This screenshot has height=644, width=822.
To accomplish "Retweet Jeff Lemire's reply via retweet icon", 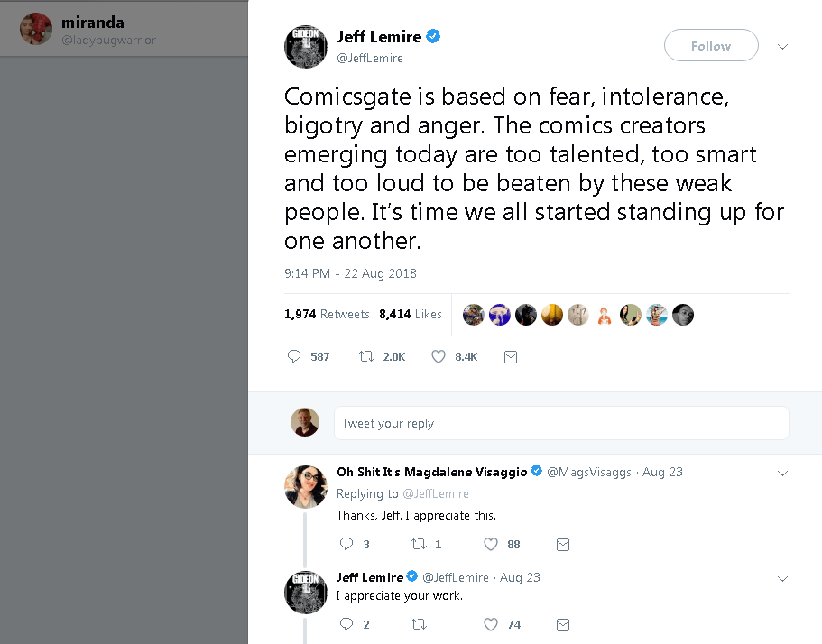I will (418, 624).
